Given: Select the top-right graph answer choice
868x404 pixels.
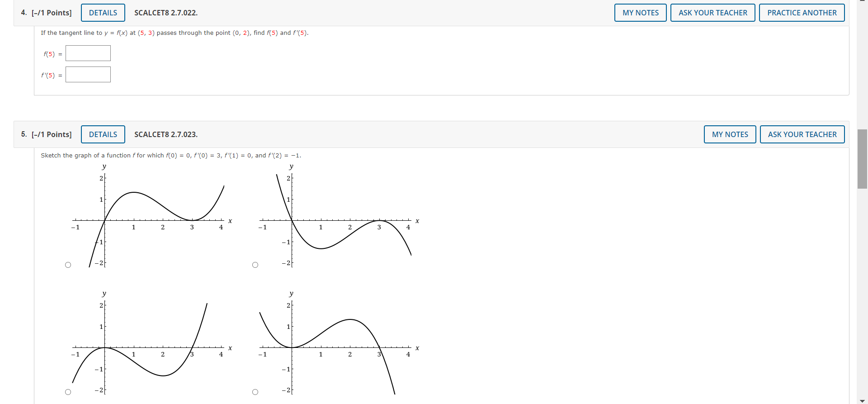Looking at the screenshot, I should 255,265.
